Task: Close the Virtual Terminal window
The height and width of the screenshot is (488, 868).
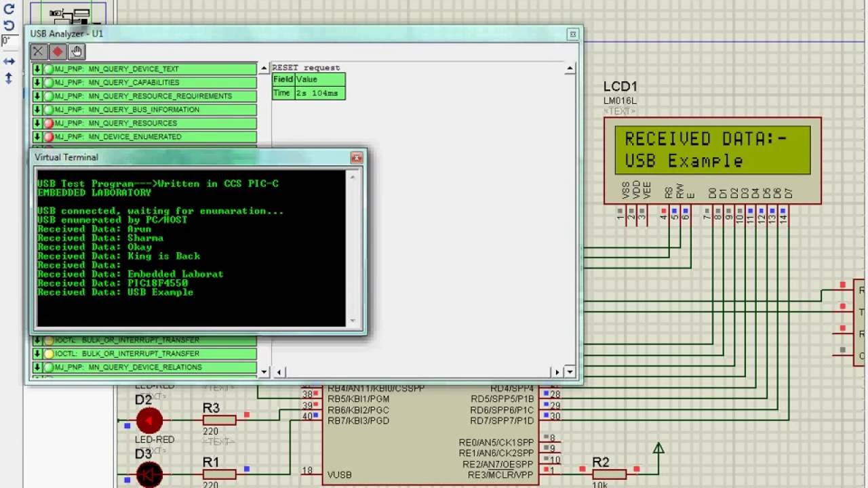Action: point(356,158)
